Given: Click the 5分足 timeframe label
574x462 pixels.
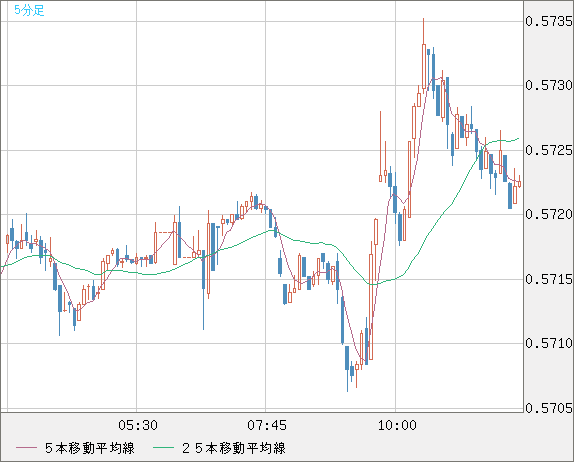Looking at the screenshot, I should click(x=29, y=10).
